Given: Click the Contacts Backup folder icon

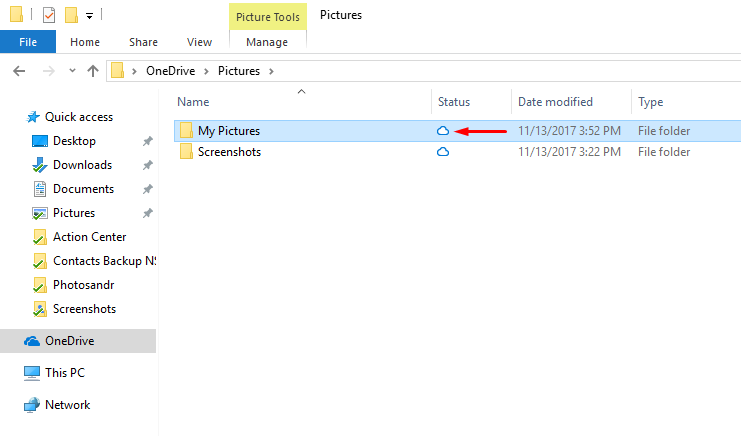Looking at the screenshot, I should 40,261.
